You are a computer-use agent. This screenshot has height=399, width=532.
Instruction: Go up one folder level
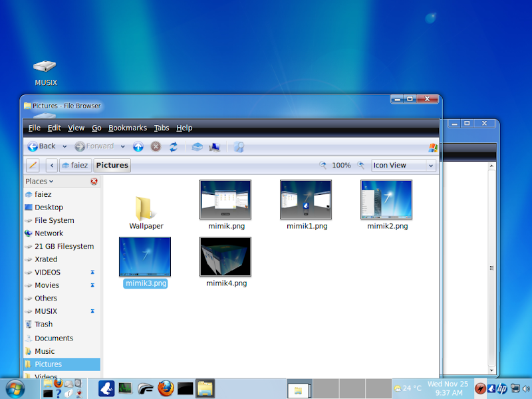138,146
